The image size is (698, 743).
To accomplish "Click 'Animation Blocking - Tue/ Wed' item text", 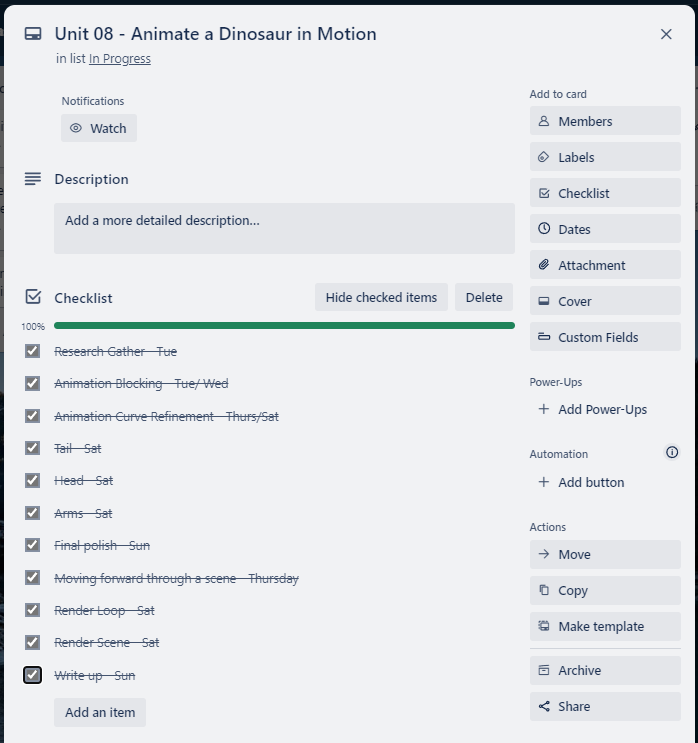I will (x=141, y=383).
